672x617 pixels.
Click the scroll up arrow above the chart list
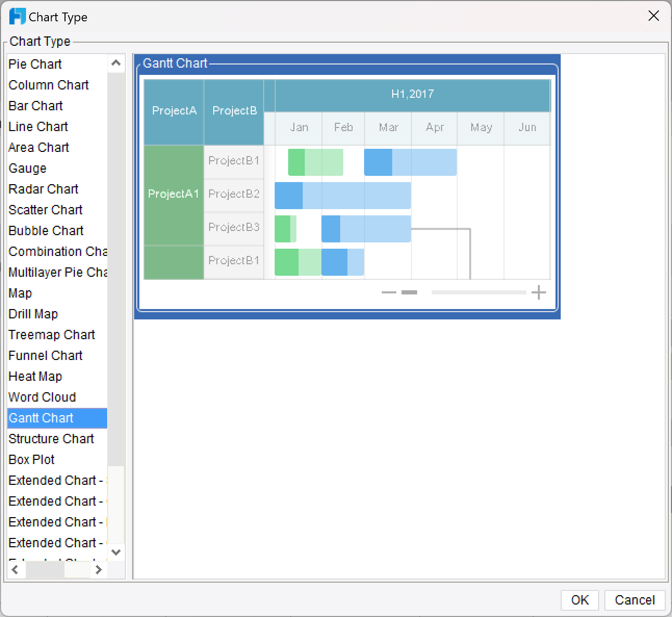(x=116, y=62)
